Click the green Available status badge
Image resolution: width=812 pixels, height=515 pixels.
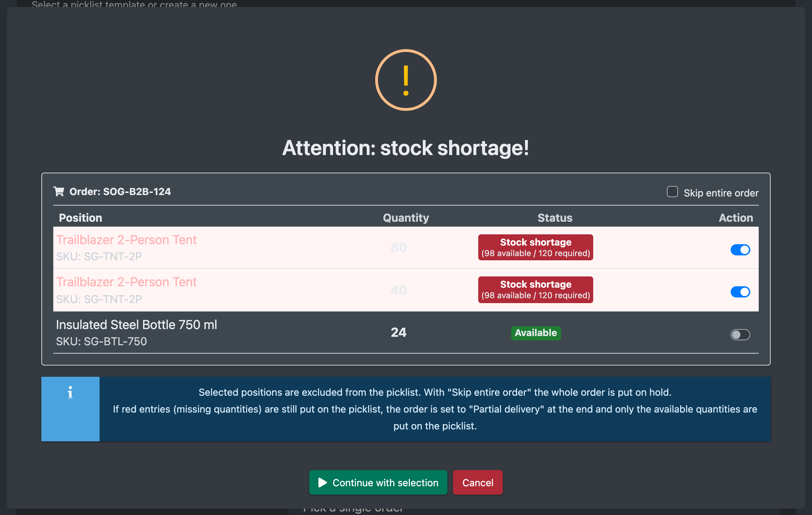point(535,333)
